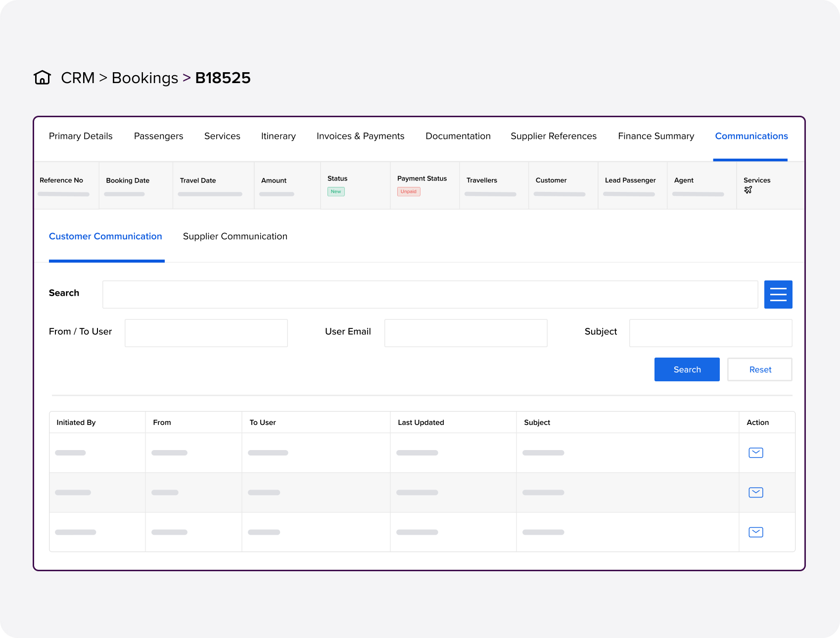The image size is (840, 638).
Task: Navigate to Bookings in the breadcrumb
Action: pyautogui.click(x=144, y=78)
